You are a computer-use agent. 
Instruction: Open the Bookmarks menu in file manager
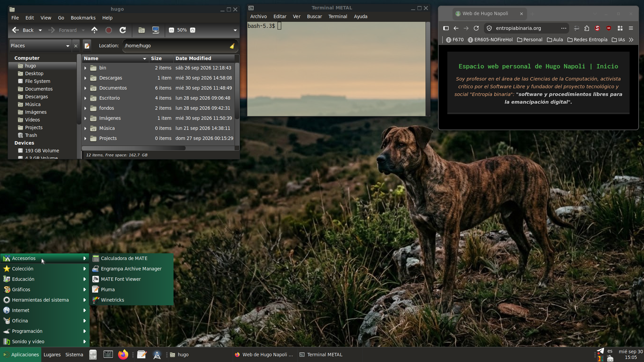pyautogui.click(x=83, y=18)
